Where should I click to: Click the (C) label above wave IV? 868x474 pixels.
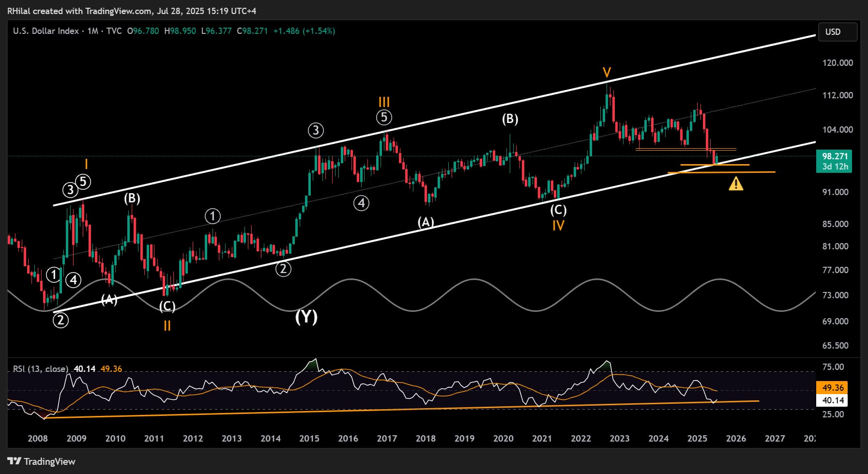coord(558,210)
